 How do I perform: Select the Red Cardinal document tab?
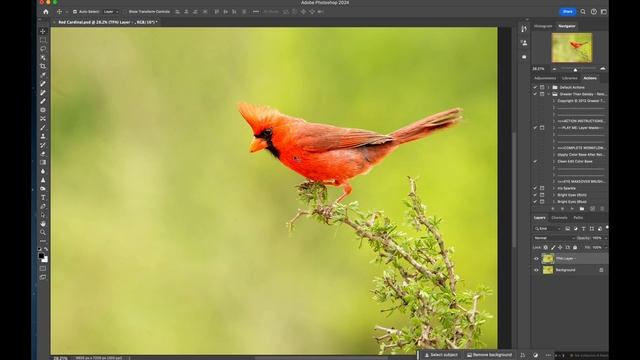(107, 22)
